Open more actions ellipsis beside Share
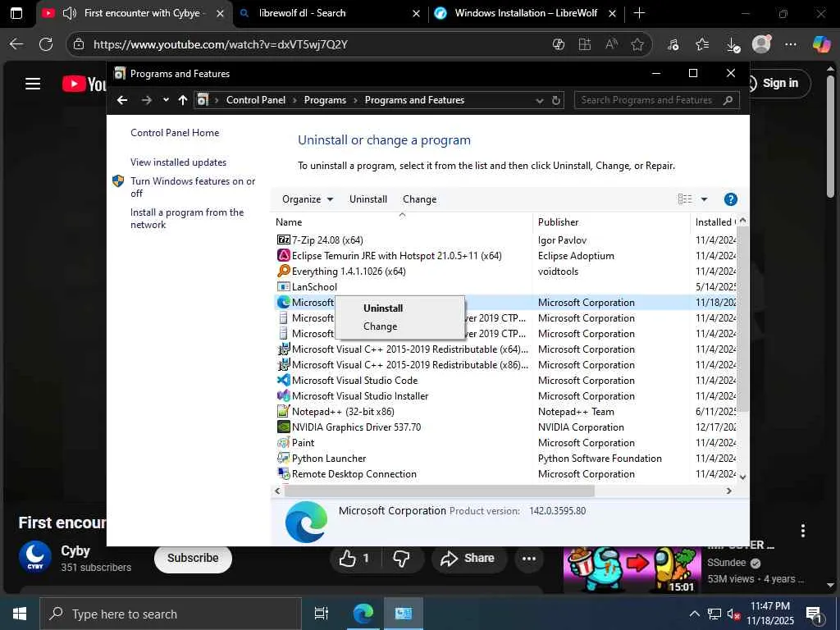This screenshot has height=630, width=840. click(529, 559)
